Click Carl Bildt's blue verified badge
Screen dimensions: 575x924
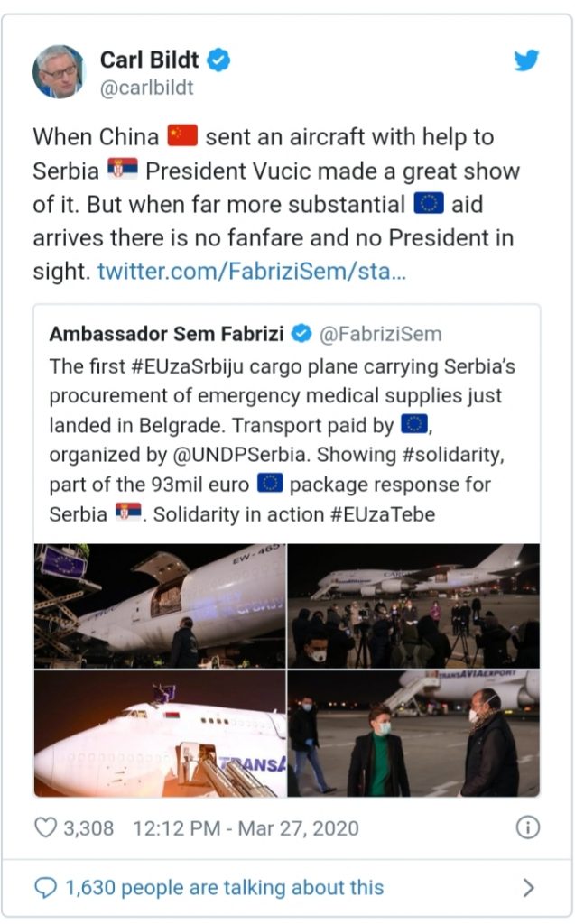click(x=218, y=60)
